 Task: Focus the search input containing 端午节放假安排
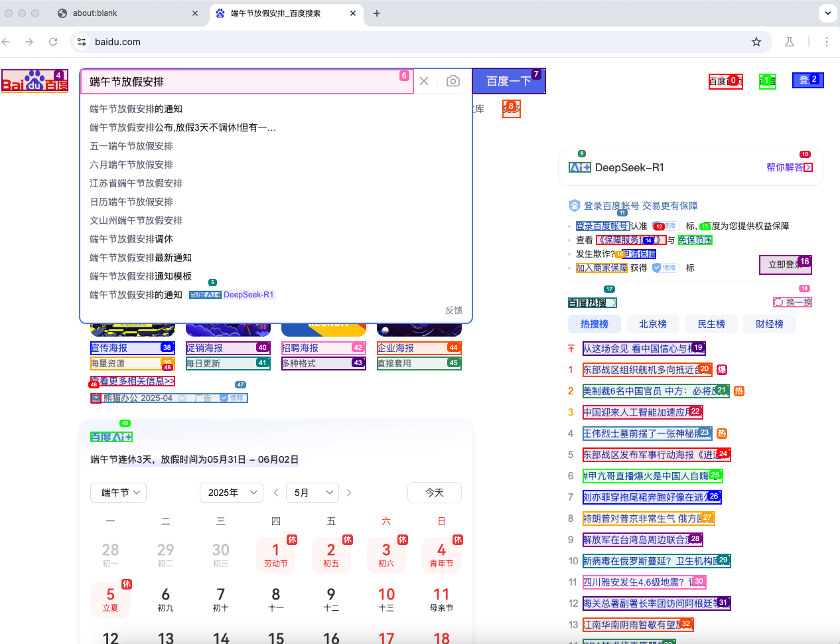tap(247, 81)
